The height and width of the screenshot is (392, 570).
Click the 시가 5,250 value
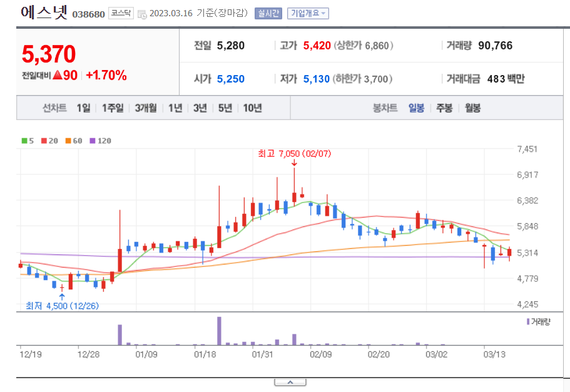point(231,79)
